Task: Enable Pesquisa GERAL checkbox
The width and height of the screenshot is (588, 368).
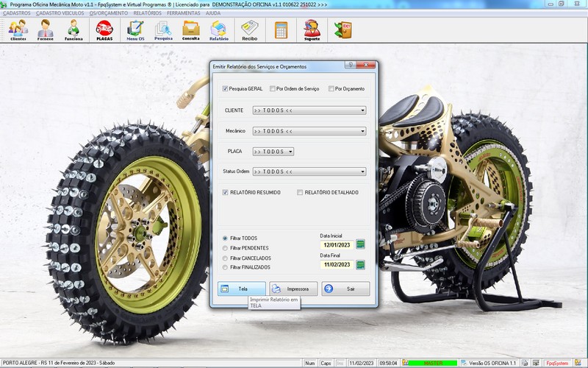Action: (225, 88)
